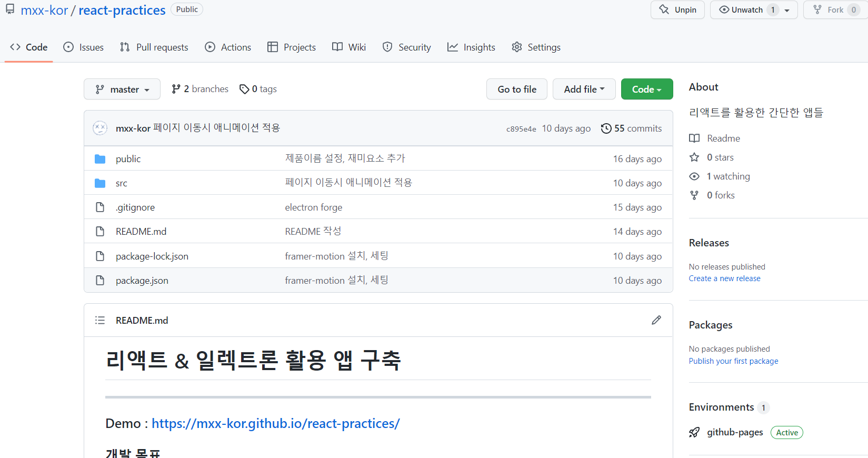Open the README outline list icon
Screen dimensions: 868x458
coord(100,320)
